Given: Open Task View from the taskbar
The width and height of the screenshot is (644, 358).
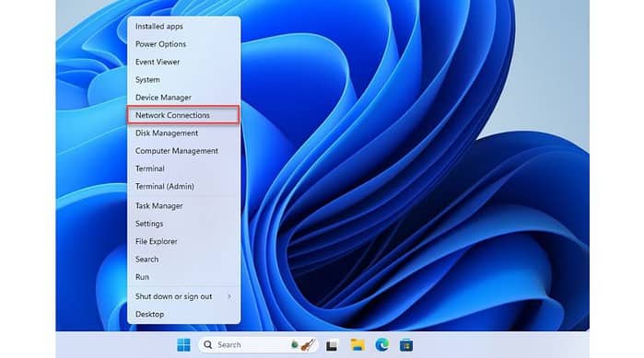Looking at the screenshot, I should pos(332,345).
